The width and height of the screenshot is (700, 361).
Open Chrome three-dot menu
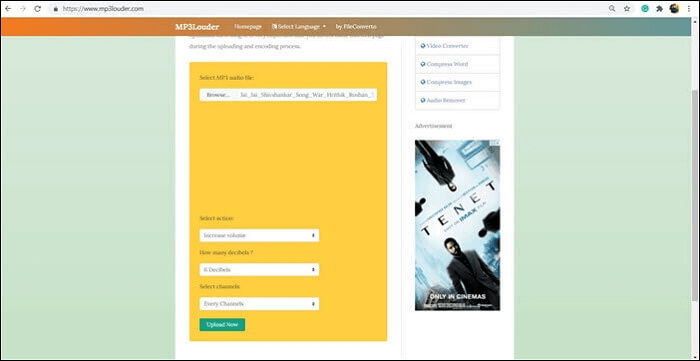point(689,8)
